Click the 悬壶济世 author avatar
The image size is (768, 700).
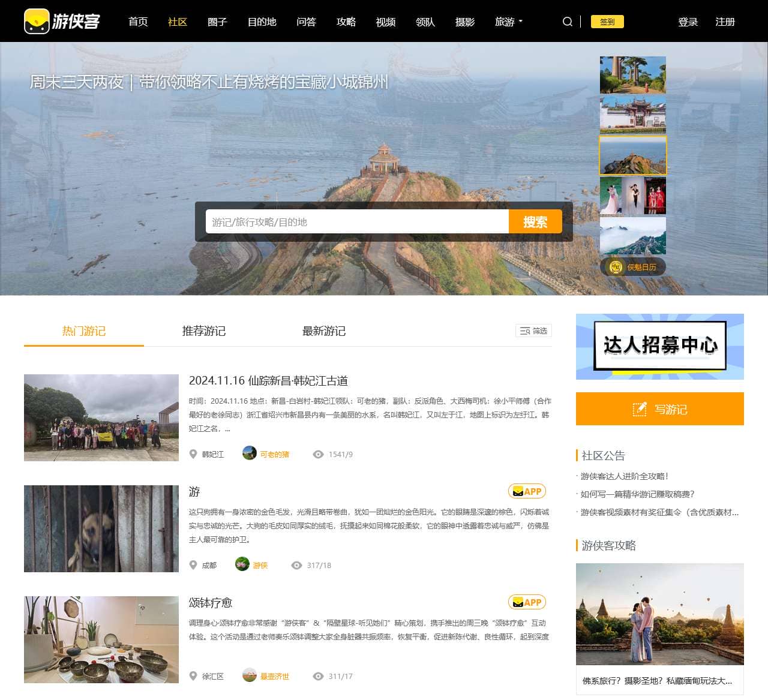(x=250, y=675)
